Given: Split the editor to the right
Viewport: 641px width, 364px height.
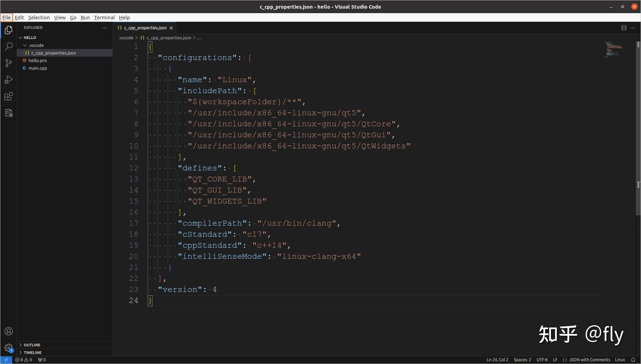Looking at the screenshot, I should [x=624, y=28].
